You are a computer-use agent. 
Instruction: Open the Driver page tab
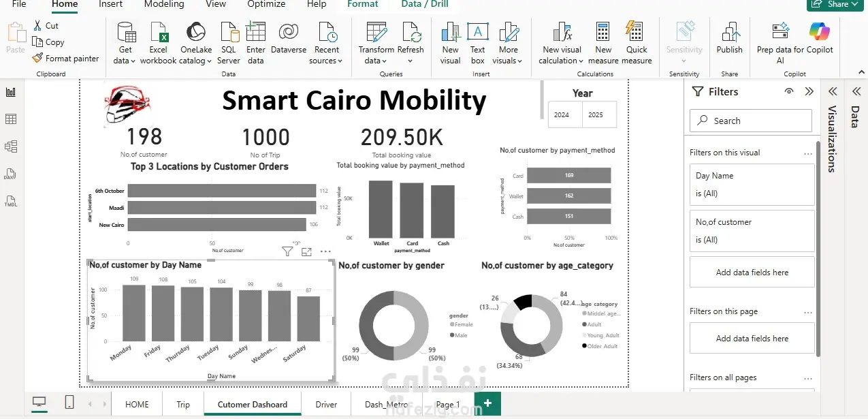(326, 404)
